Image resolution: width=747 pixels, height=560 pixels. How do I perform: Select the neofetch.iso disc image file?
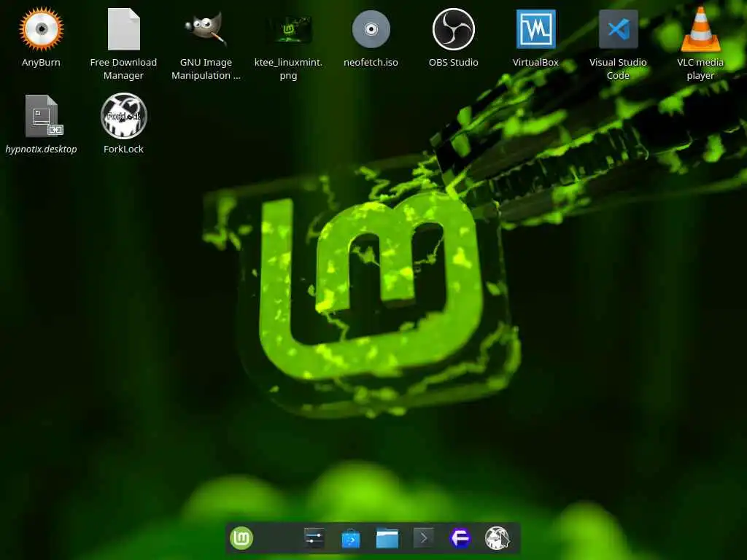(371, 29)
